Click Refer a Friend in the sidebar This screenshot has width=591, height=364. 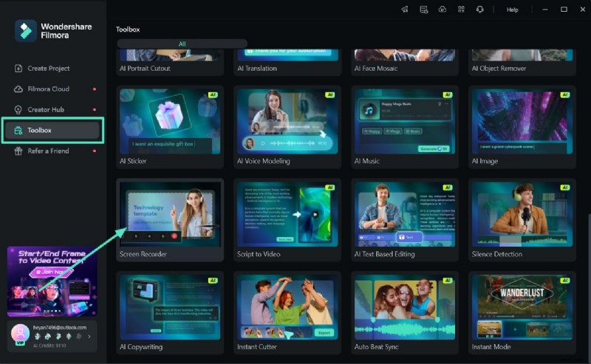point(48,151)
